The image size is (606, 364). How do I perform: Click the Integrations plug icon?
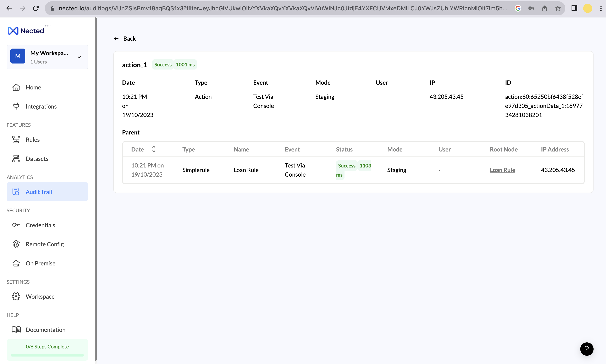coord(16,106)
